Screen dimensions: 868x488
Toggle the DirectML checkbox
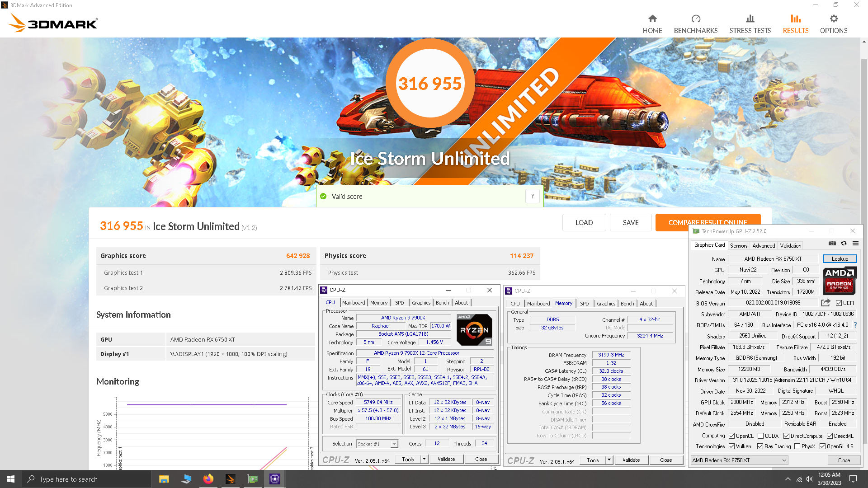coord(830,436)
